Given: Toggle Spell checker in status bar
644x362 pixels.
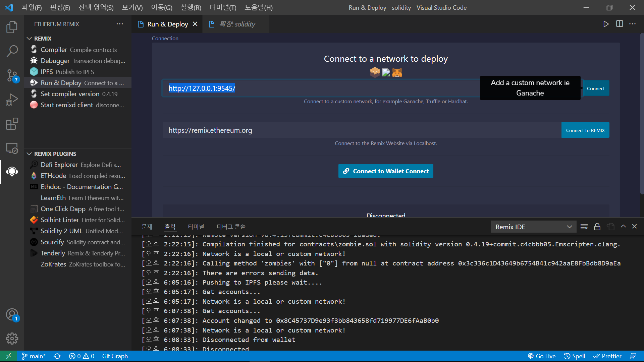Looking at the screenshot, I should [x=575, y=356].
